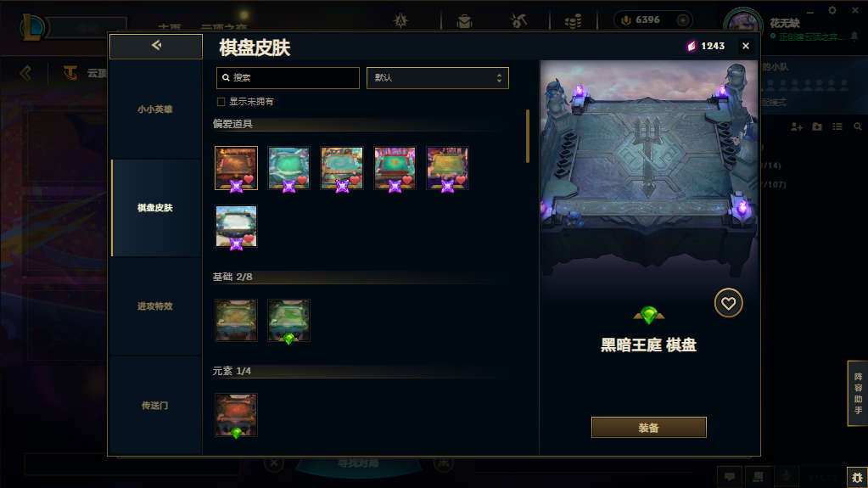Image resolution: width=868 pixels, height=488 pixels.
Task: Open the 阵容助手 side panel
Action: (x=858, y=393)
